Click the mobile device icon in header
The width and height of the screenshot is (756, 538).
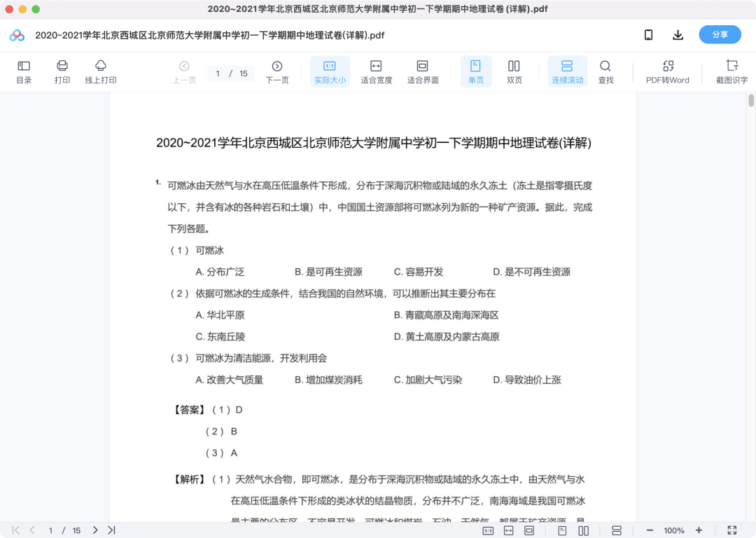click(x=648, y=35)
